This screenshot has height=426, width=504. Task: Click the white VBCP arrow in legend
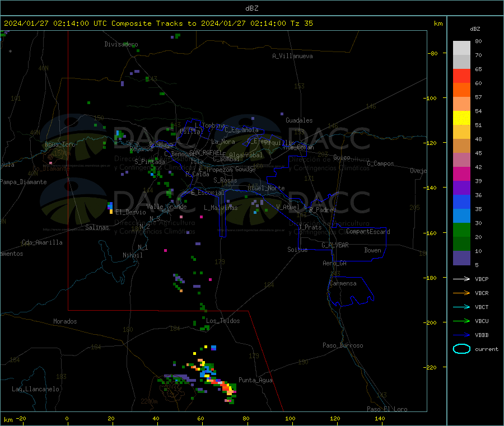point(461,279)
